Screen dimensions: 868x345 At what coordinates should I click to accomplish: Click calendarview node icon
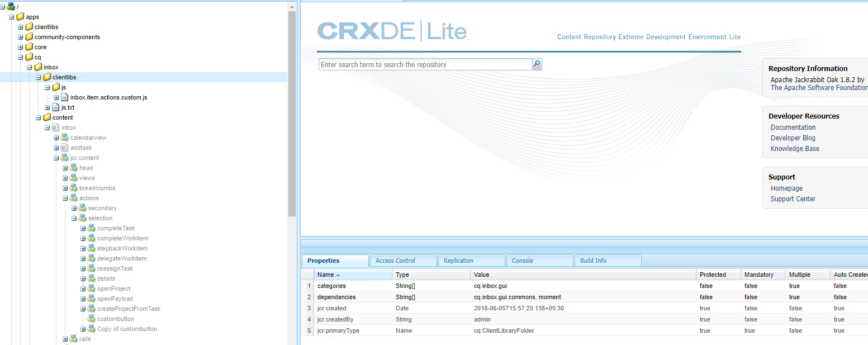point(65,138)
